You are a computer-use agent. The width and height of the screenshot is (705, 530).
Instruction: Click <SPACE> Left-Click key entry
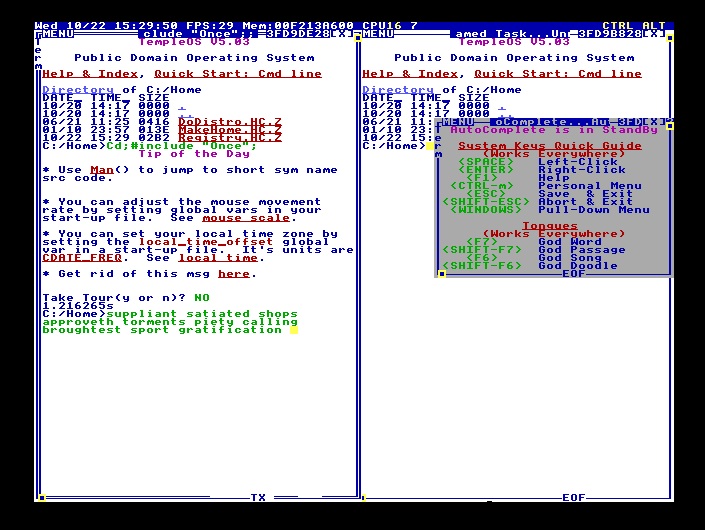coord(538,162)
